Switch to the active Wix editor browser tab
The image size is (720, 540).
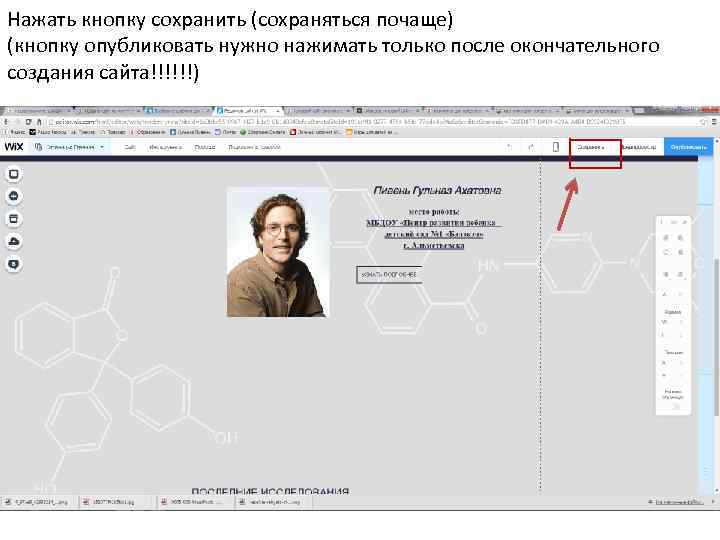point(248,111)
